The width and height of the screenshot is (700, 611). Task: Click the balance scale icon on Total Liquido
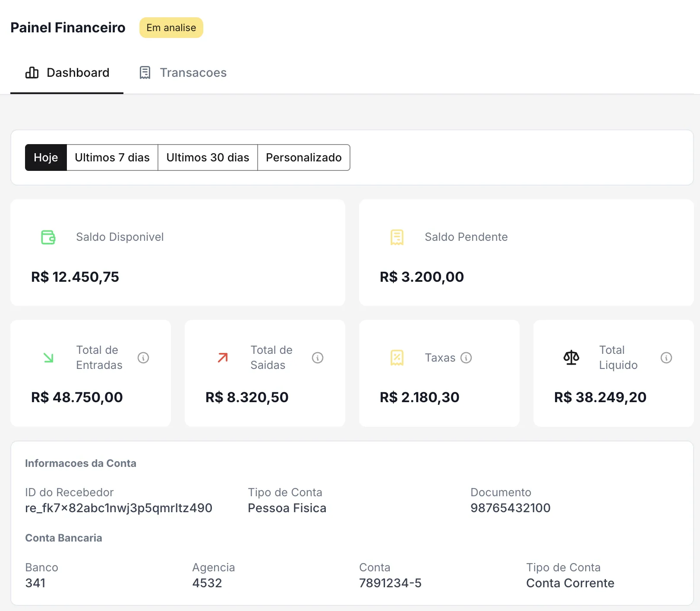[572, 357]
